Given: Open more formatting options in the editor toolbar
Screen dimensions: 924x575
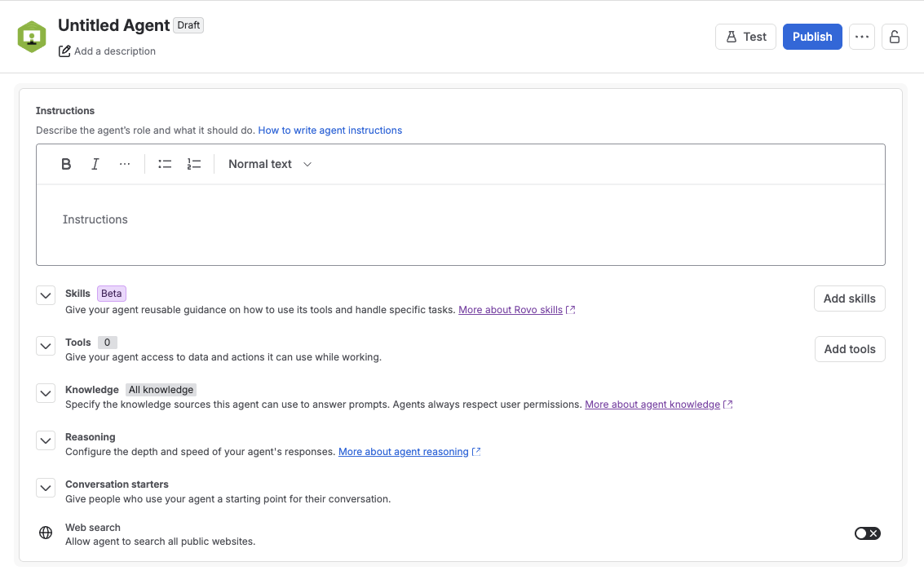Looking at the screenshot, I should pyautogui.click(x=124, y=165).
